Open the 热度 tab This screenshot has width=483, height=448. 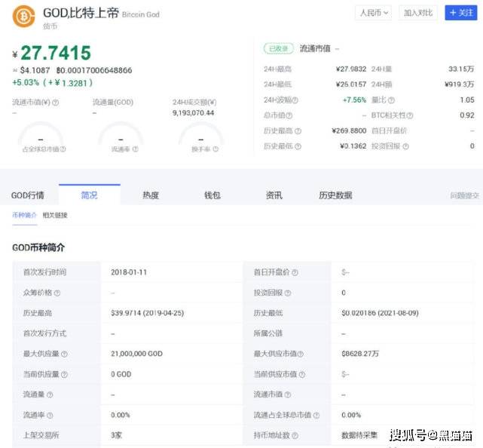coord(151,195)
